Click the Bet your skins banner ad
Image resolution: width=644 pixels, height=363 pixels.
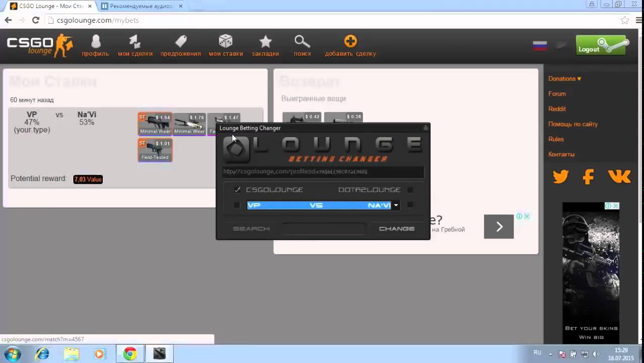point(591,272)
